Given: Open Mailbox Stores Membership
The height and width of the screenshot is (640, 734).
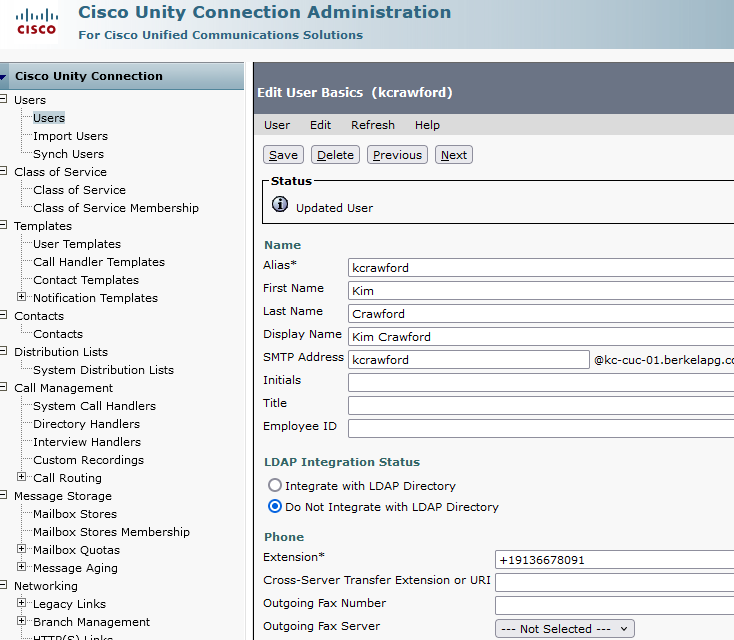Looking at the screenshot, I should pos(111,532).
